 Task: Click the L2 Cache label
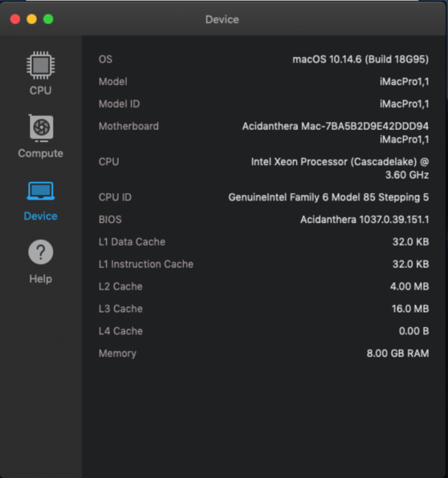point(120,286)
